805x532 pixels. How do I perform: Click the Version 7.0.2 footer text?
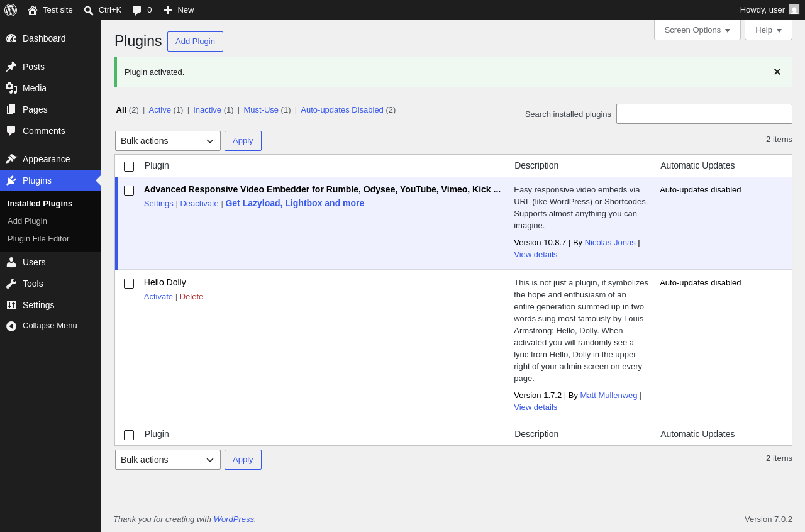[x=769, y=519]
